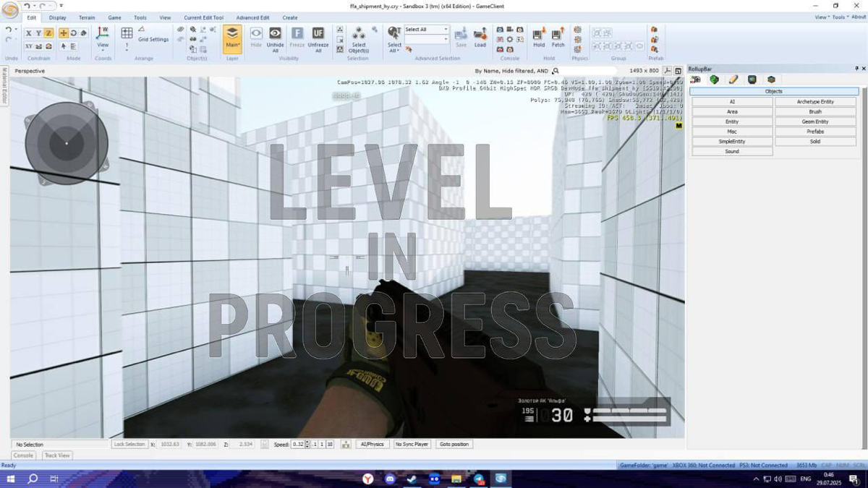This screenshot has height=488, width=868.
Task: Open the Current Edit Tool tab
Action: (x=204, y=17)
